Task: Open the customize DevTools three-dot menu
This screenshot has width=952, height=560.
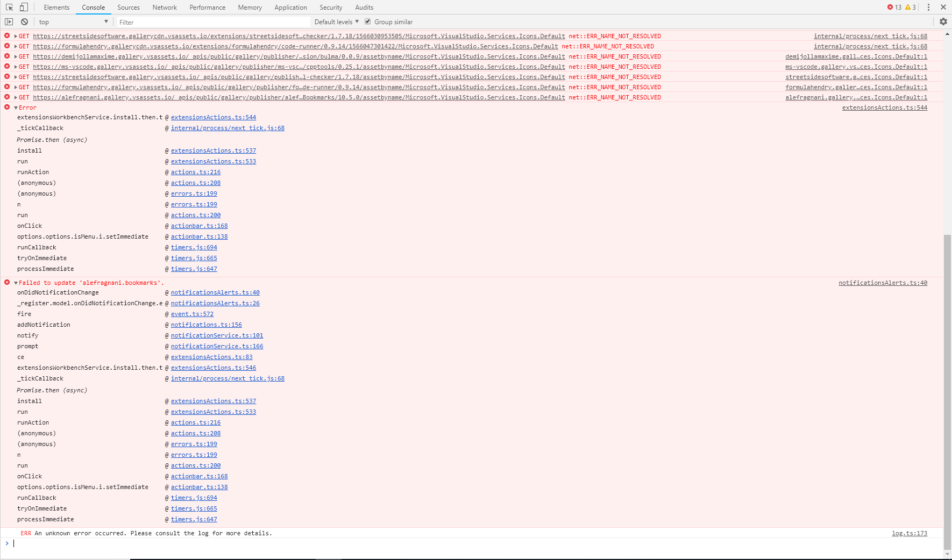Action: (928, 7)
